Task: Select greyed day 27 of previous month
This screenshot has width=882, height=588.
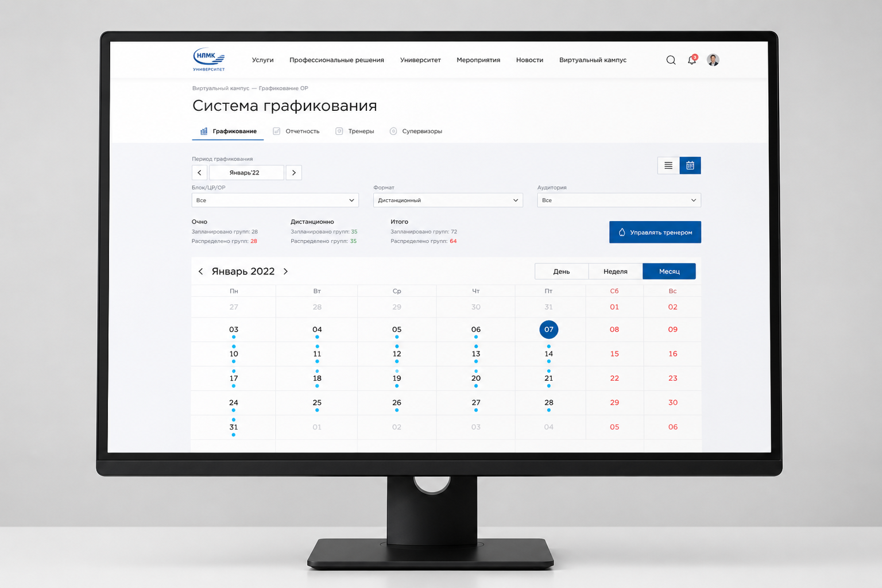Action: pos(234,307)
